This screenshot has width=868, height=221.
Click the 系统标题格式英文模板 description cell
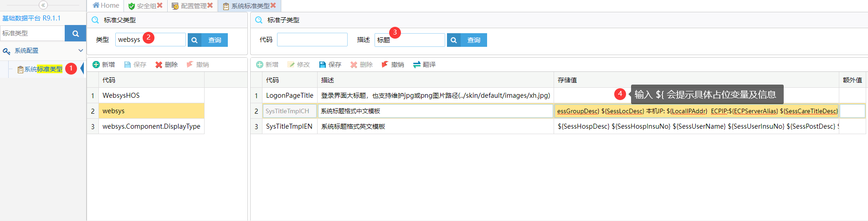[x=436, y=126]
